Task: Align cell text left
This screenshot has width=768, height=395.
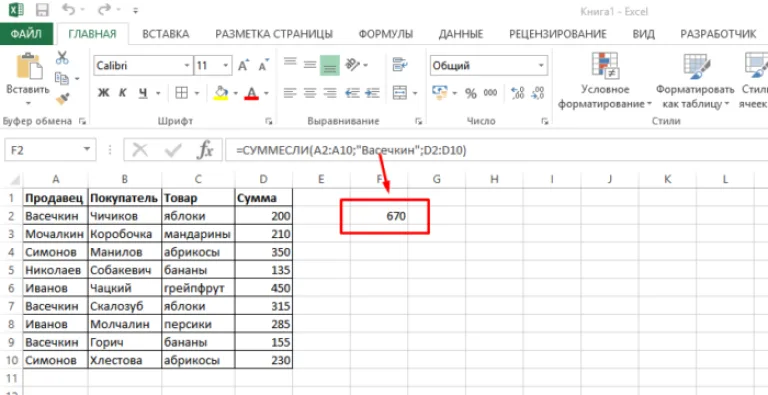Action: click(x=290, y=93)
